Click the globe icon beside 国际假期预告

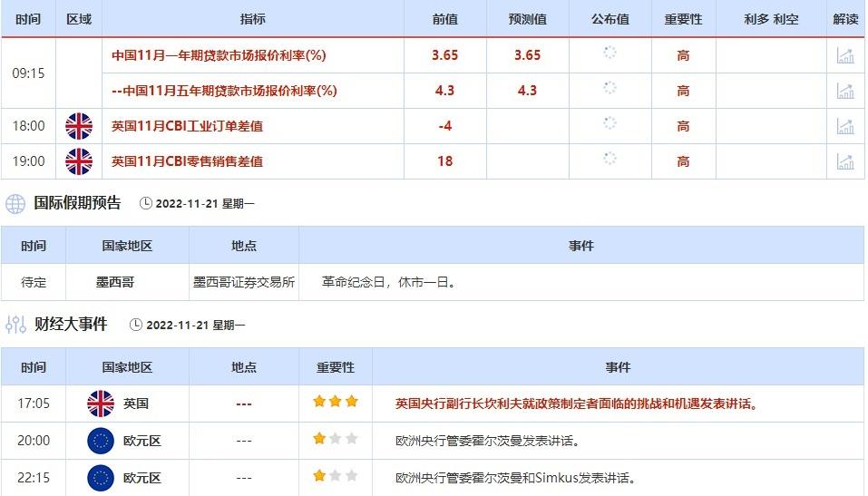coord(15,203)
